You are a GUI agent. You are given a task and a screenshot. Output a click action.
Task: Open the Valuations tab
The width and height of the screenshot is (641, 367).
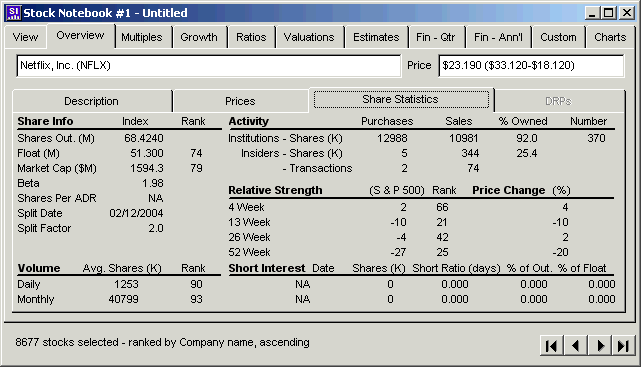[309, 37]
